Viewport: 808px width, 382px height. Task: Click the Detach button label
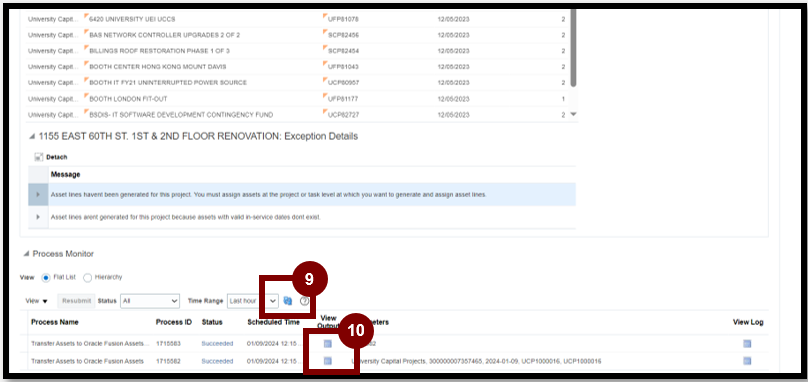pyautogui.click(x=57, y=157)
